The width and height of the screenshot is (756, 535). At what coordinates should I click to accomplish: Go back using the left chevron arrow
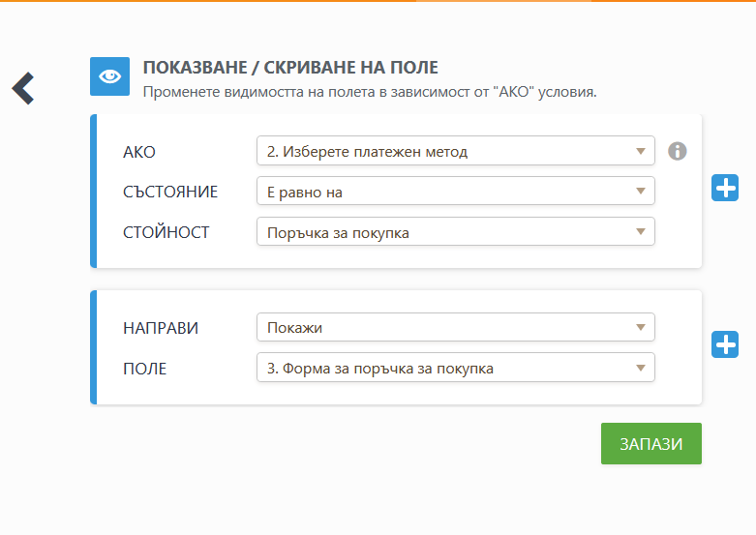pos(23,88)
